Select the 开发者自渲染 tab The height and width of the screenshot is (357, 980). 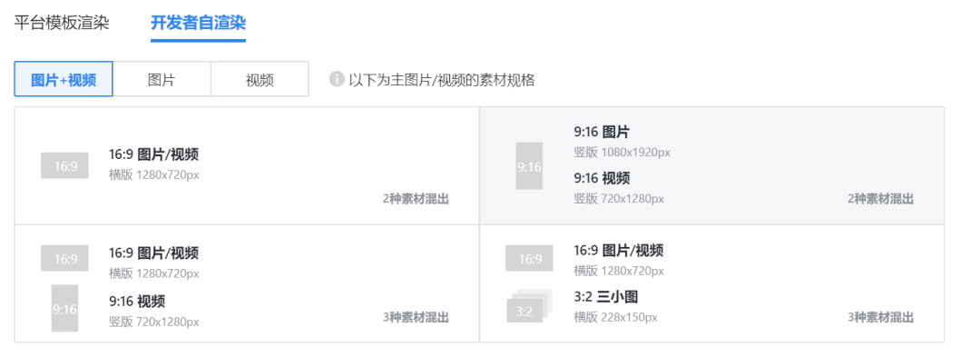click(198, 23)
